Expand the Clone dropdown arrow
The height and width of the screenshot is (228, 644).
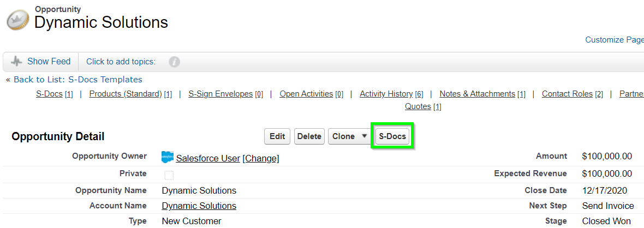point(363,136)
